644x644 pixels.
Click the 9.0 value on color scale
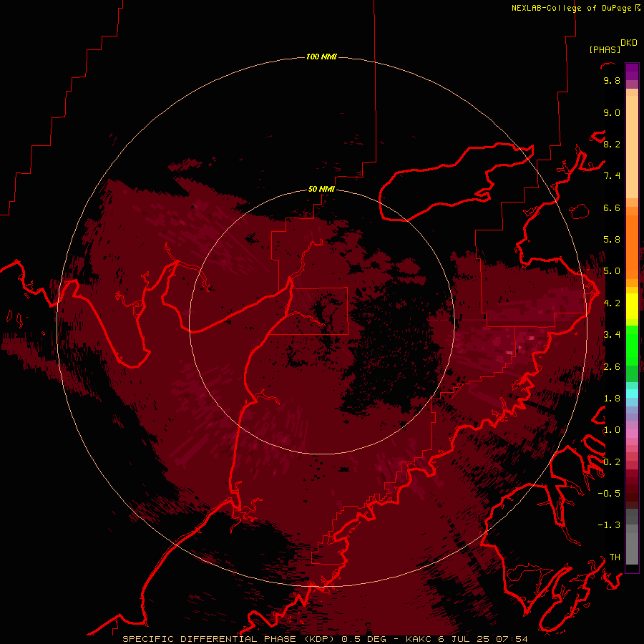(612, 112)
